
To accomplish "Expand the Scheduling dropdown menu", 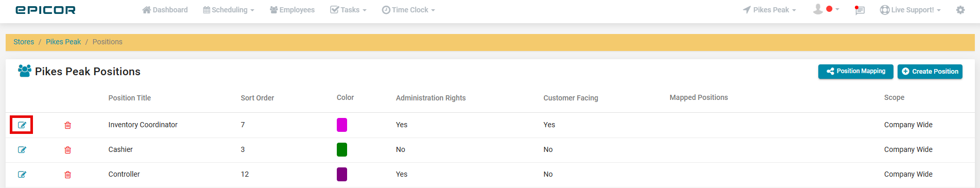I will (x=229, y=10).
